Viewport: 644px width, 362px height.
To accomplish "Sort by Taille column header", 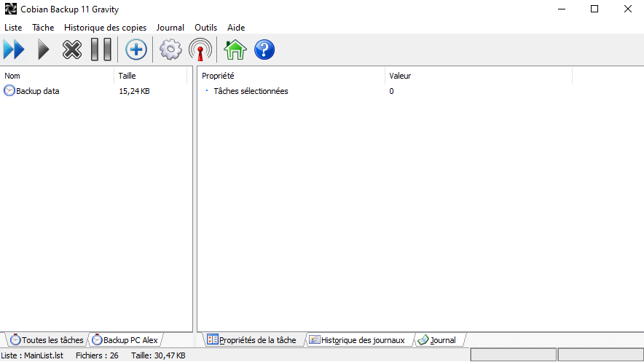I will (150, 76).
